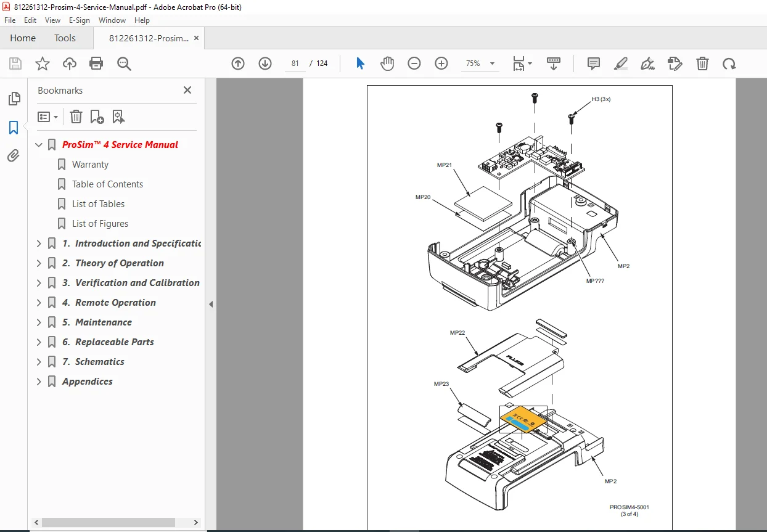Image resolution: width=767 pixels, height=532 pixels.
Task: Select the orange label in diagram
Action: (523, 419)
